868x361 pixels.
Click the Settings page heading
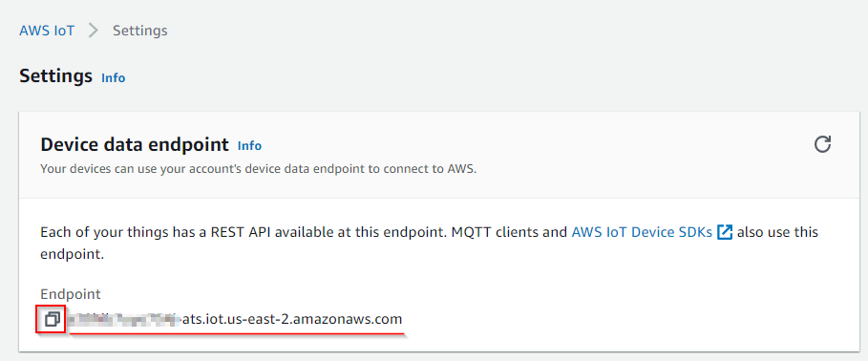[56, 75]
